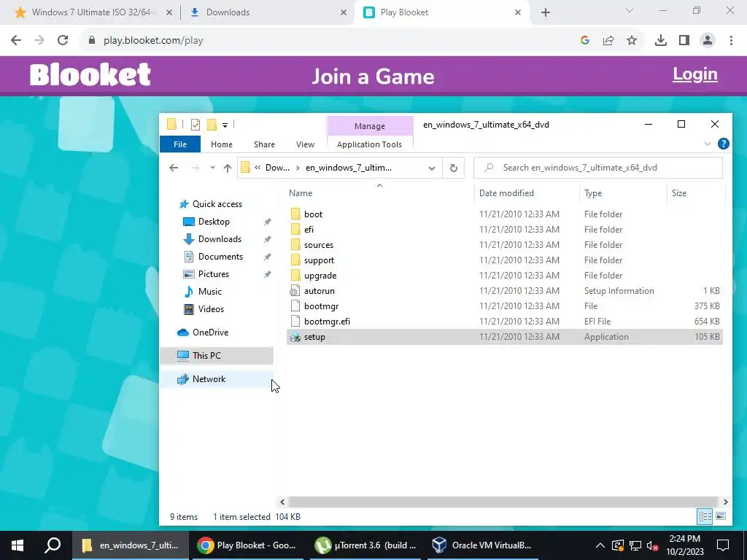Screen dimensions: 747x560
Task: Click the Chrome back arrow button
Action: click(x=16, y=41)
